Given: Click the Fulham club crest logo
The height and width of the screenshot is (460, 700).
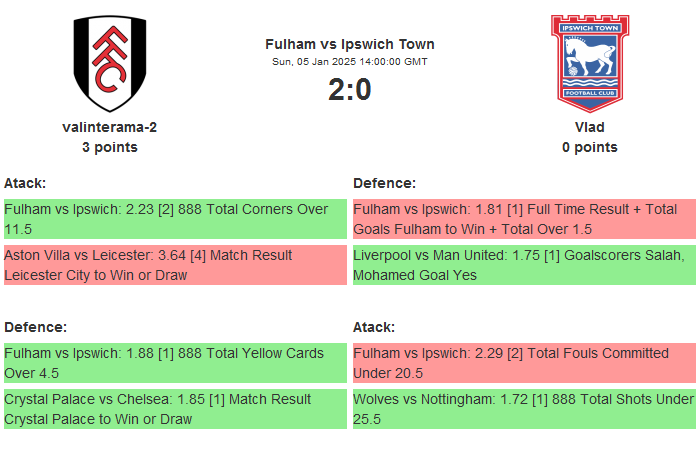Looking at the screenshot, I should pyautogui.click(x=110, y=64).
